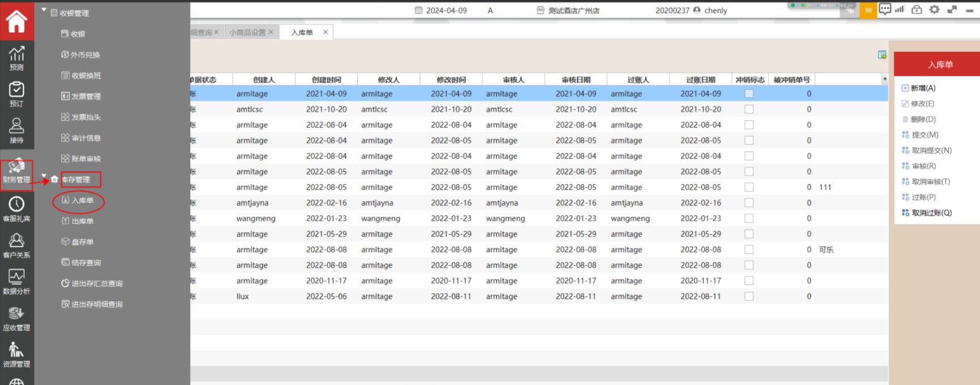Click the 新增(A) button

coord(923,88)
